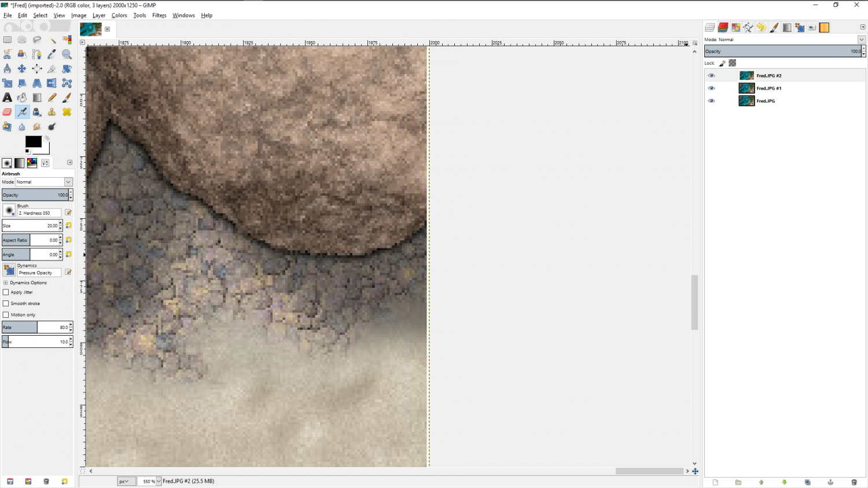Screen dimensions: 868x488
Task: Lower the layer with the down arrow
Action: pos(785,482)
